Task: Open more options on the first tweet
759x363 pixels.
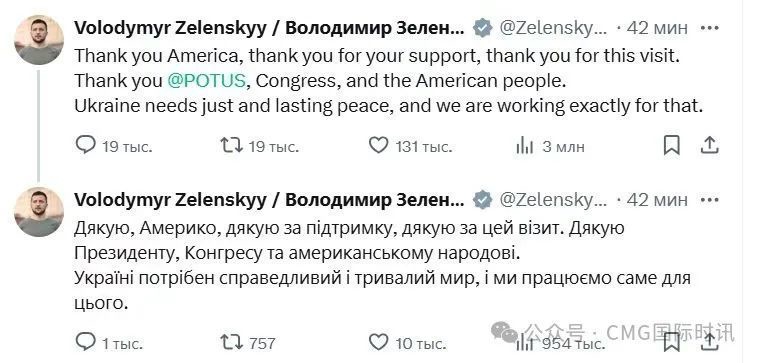Action: [710, 28]
